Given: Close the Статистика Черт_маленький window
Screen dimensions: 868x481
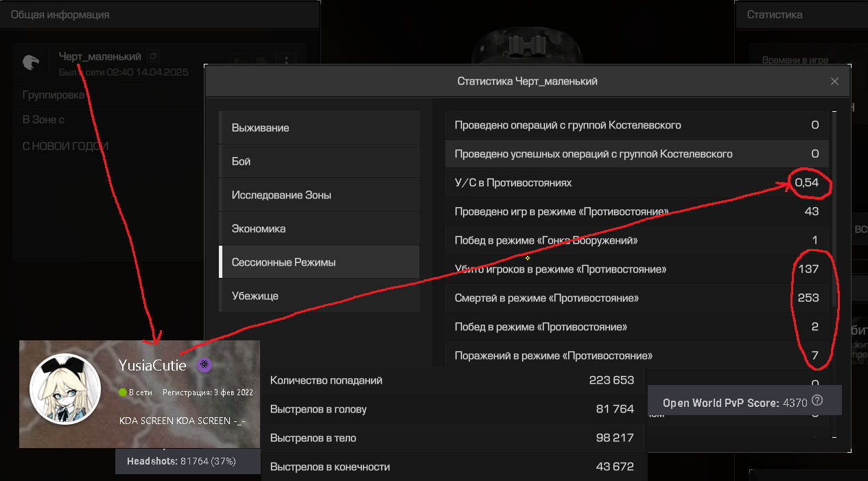Looking at the screenshot, I should [834, 81].
